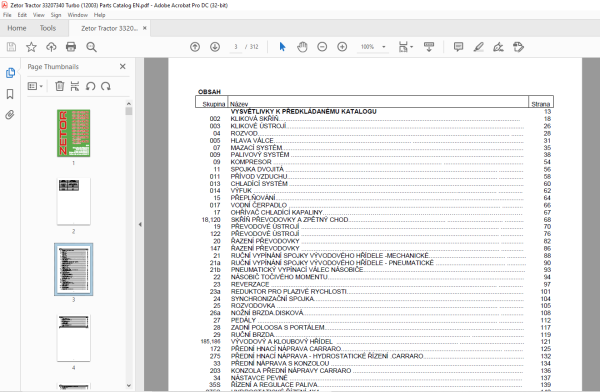The height and width of the screenshot is (392, 600).
Task: Toggle the Page Thumbnails panel icon
Action: [10, 73]
